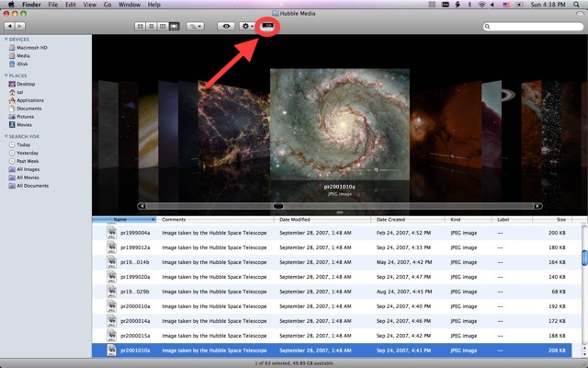Open the Applications folder in sidebar
Viewport: 588px width, 368px height.
click(x=29, y=100)
